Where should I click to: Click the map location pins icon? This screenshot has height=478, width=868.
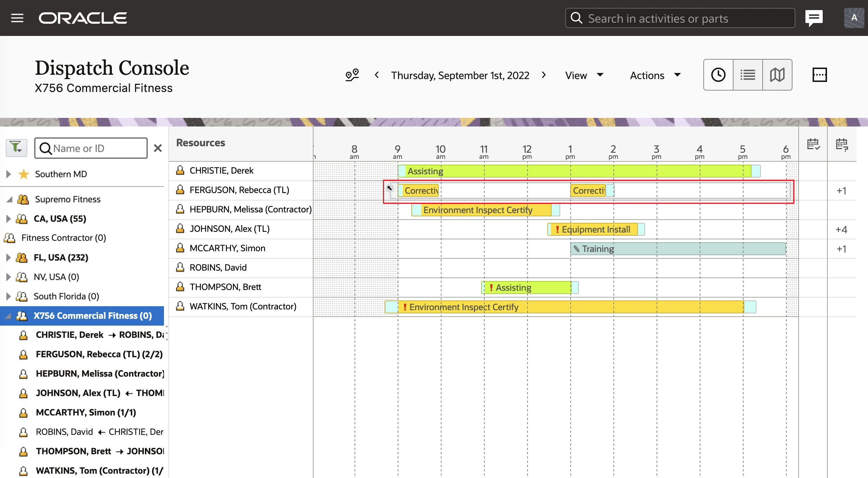click(352, 75)
